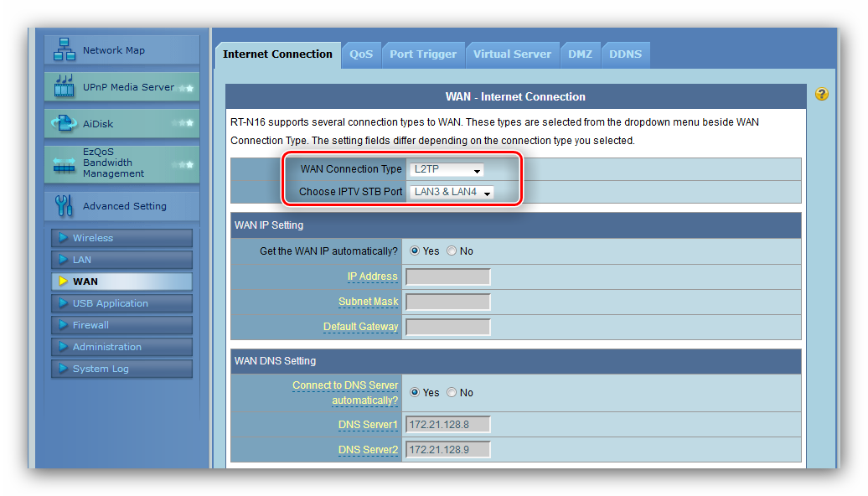Switch to the QoS tab
868x496 pixels.
point(361,54)
